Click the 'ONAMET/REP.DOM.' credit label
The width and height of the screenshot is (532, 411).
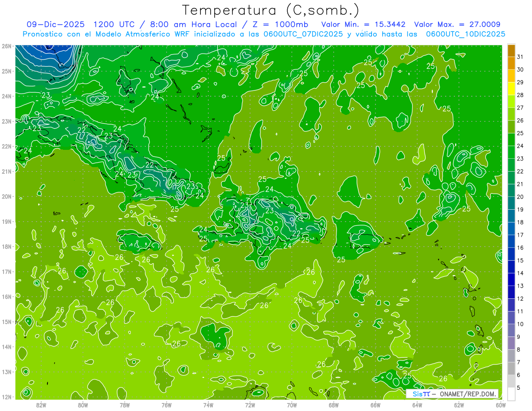[468, 394]
